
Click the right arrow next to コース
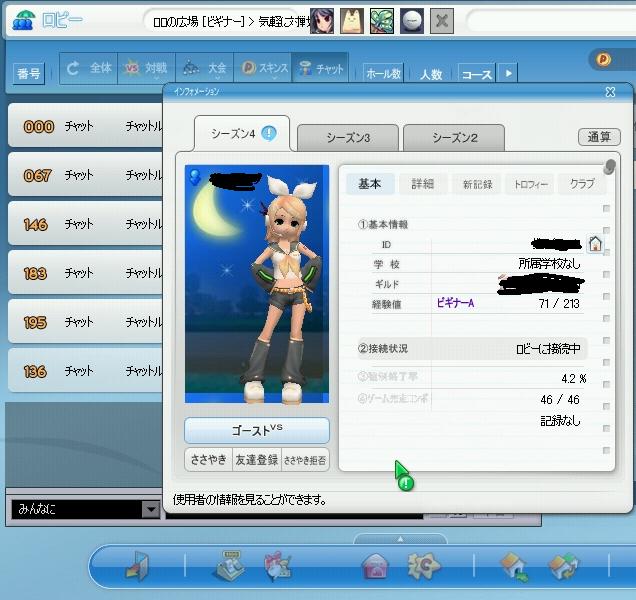pyautogui.click(x=508, y=73)
